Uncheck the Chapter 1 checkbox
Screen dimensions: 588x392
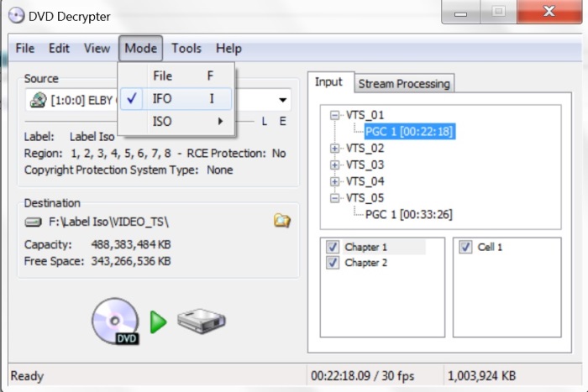coord(333,247)
